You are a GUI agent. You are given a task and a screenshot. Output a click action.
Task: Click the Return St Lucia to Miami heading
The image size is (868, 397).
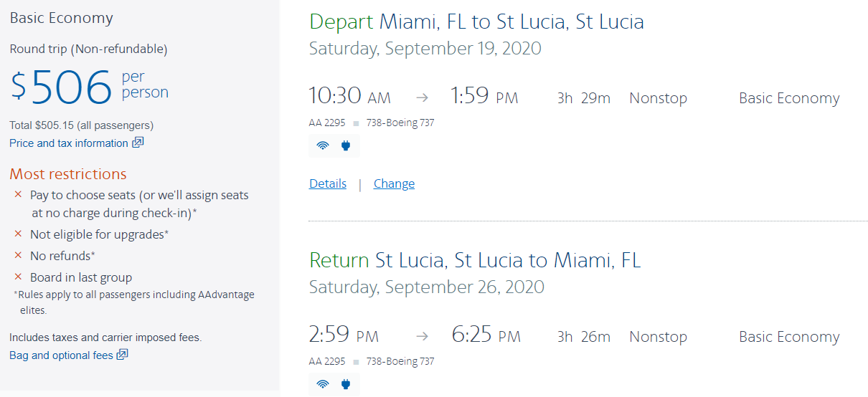click(475, 260)
